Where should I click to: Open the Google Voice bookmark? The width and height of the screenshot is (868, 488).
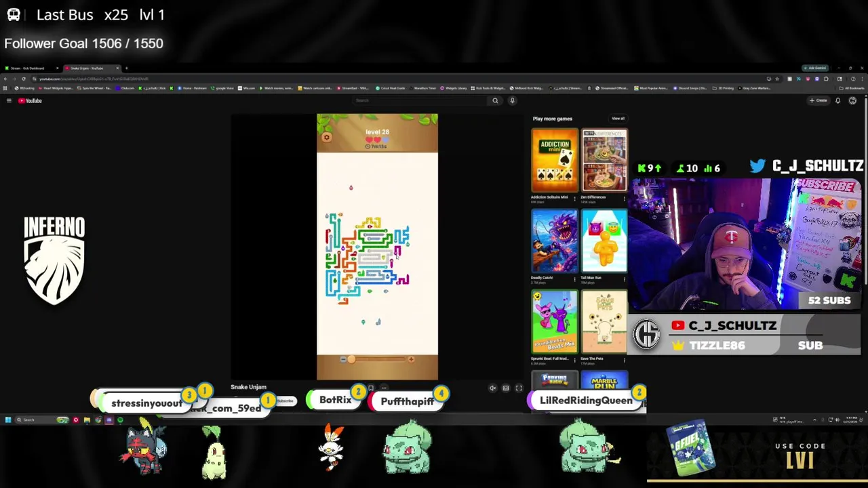[223, 88]
